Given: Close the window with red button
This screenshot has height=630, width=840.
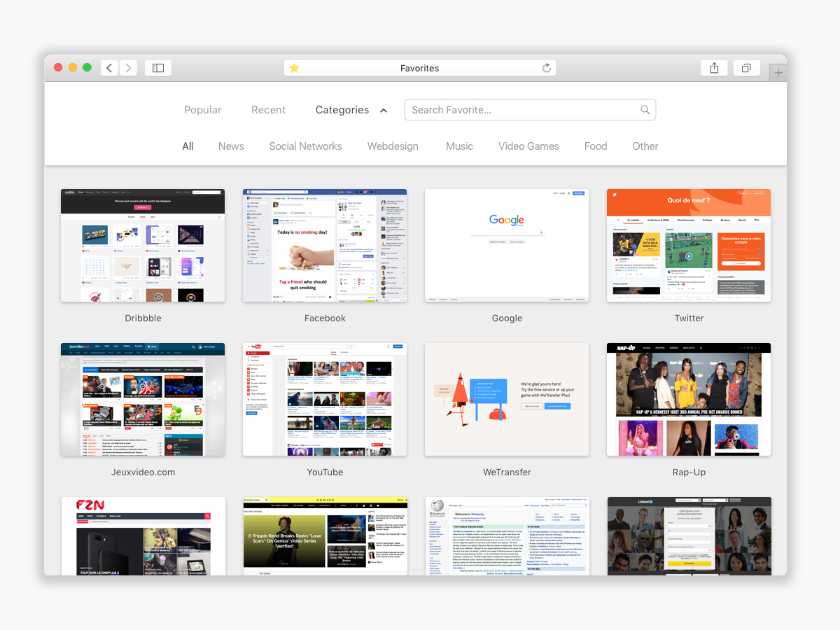Looking at the screenshot, I should [58, 68].
